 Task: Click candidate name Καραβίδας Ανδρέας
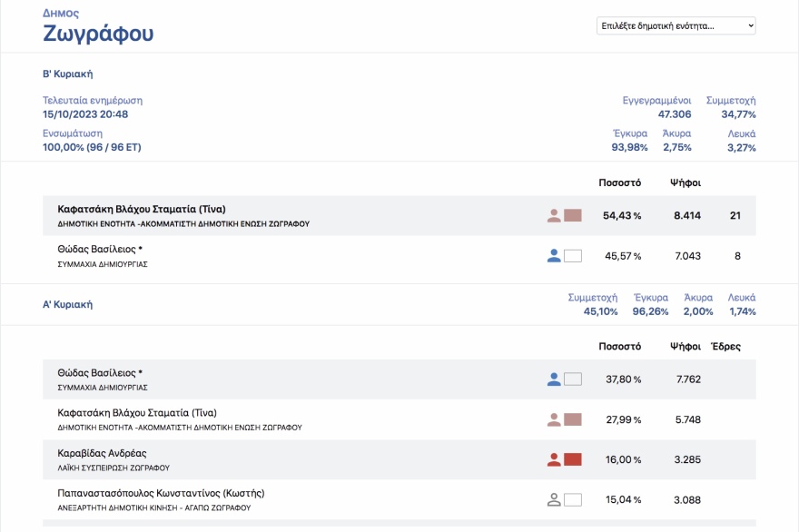tap(102, 453)
